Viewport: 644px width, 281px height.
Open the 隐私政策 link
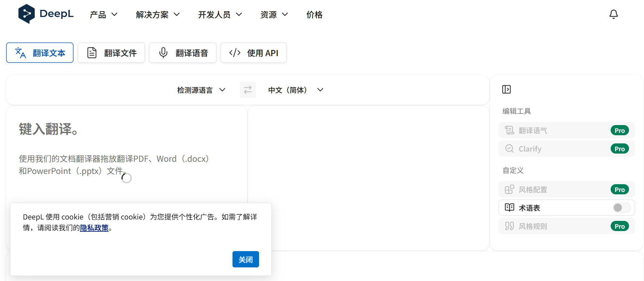pyautogui.click(x=94, y=228)
